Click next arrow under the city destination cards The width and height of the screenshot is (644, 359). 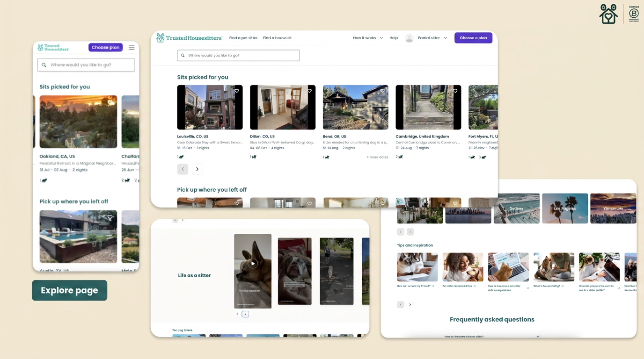coord(410,232)
